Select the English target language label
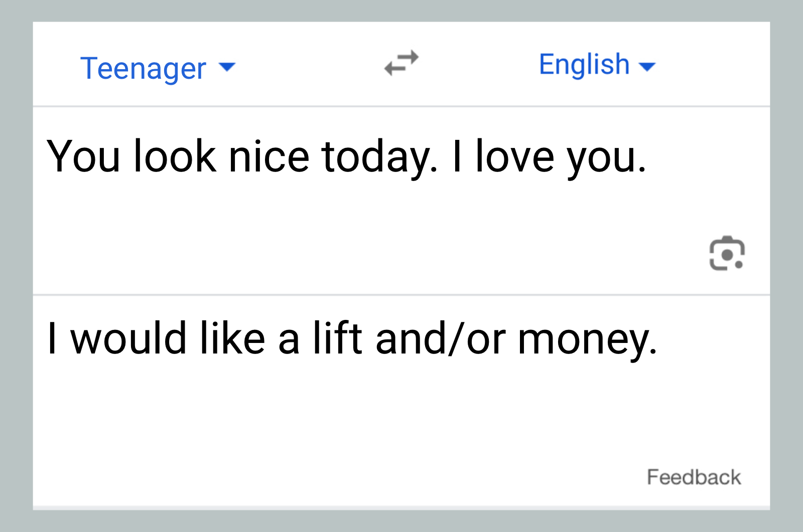This screenshot has height=532, width=803. (x=584, y=65)
